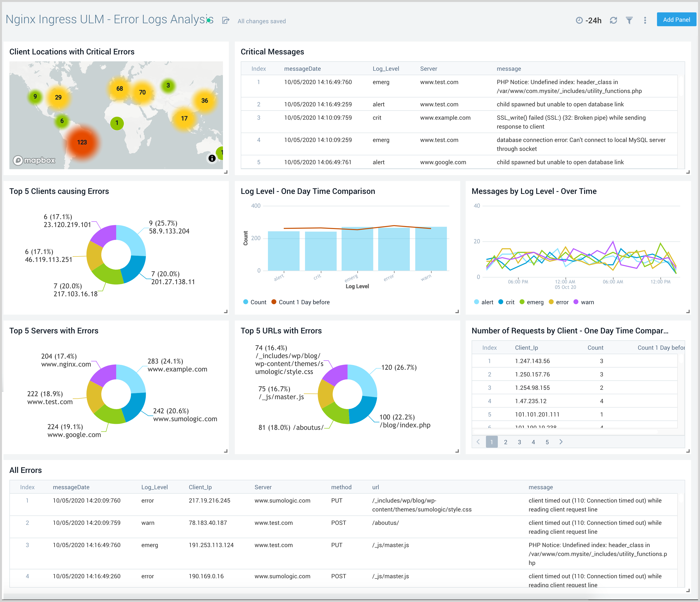Viewport: 700px width, 602px height.
Task: Click the Top 5 URLs with Errors title
Action: [x=281, y=331]
